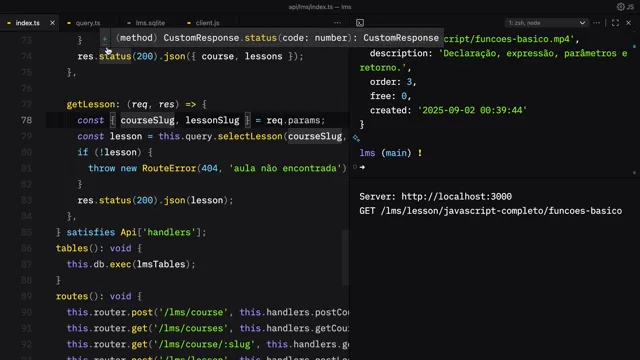Click line number 78 in gutter
Viewport: 640px width, 360px height.
tap(26, 120)
